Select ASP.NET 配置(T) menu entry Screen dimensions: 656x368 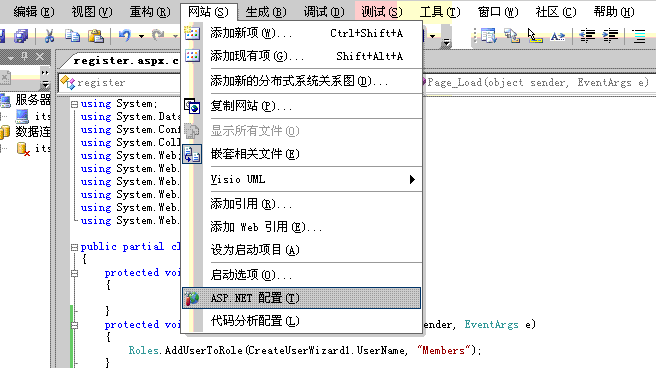(302, 298)
